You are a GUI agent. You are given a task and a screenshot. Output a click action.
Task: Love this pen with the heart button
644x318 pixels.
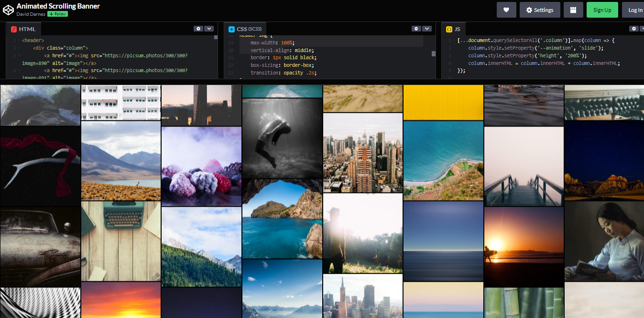click(506, 10)
